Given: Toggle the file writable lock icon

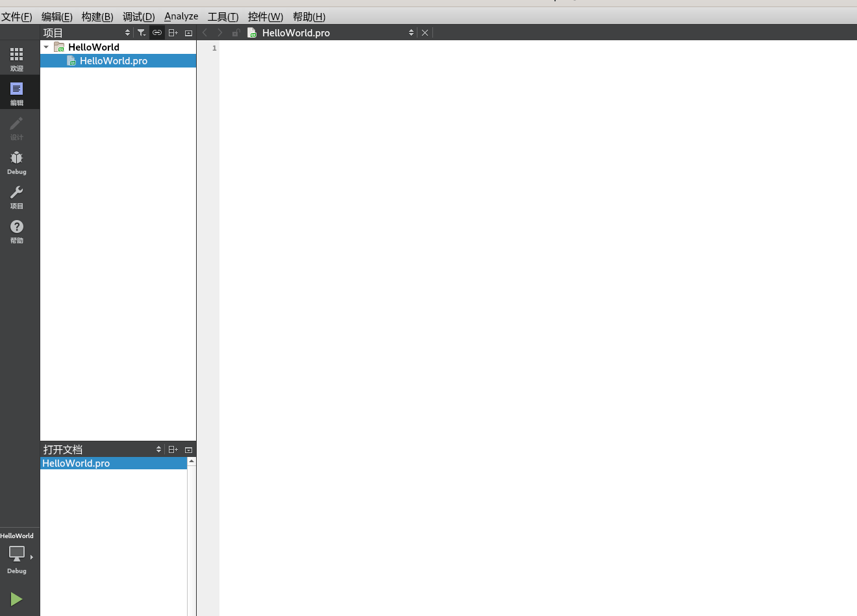Looking at the screenshot, I should tap(236, 32).
